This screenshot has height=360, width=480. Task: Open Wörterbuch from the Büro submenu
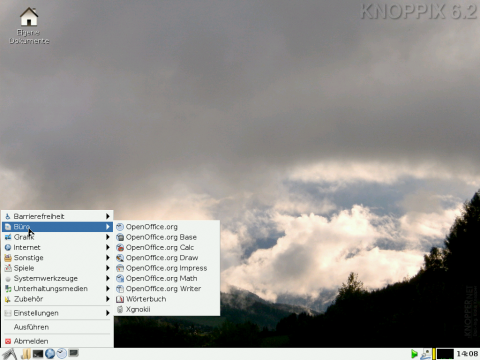point(167,299)
